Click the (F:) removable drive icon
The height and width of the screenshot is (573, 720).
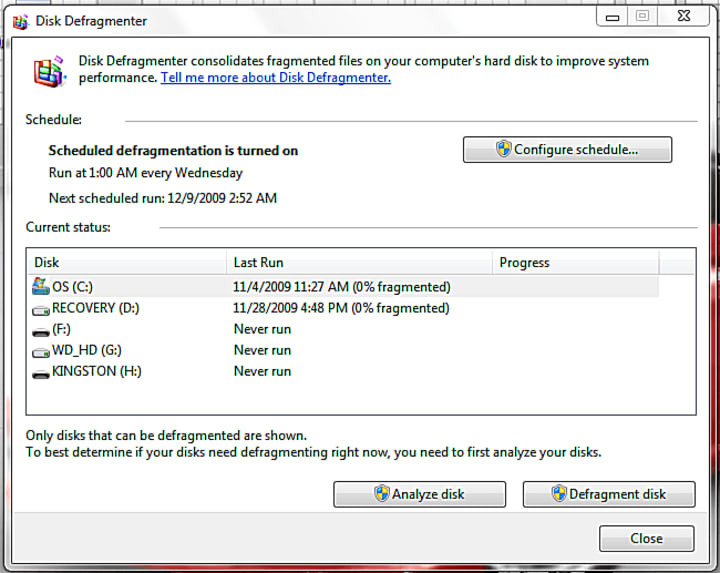click(41, 331)
